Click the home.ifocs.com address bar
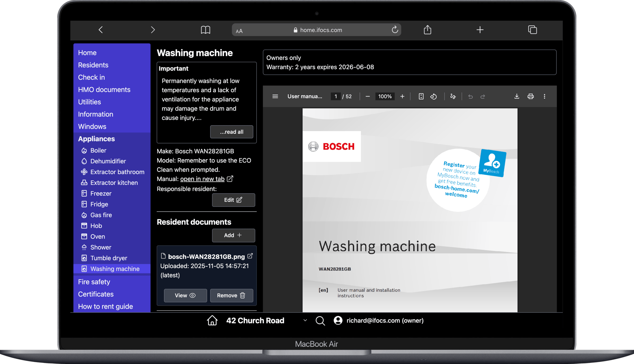634x364 pixels. (x=316, y=30)
